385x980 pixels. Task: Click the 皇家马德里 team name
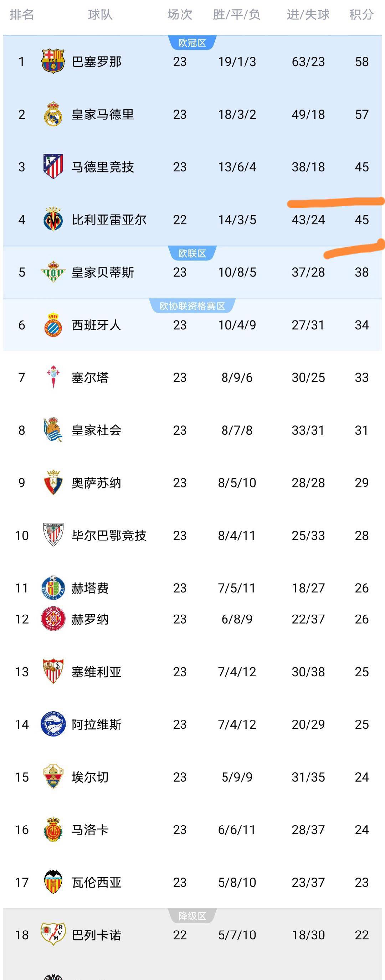coord(103,114)
